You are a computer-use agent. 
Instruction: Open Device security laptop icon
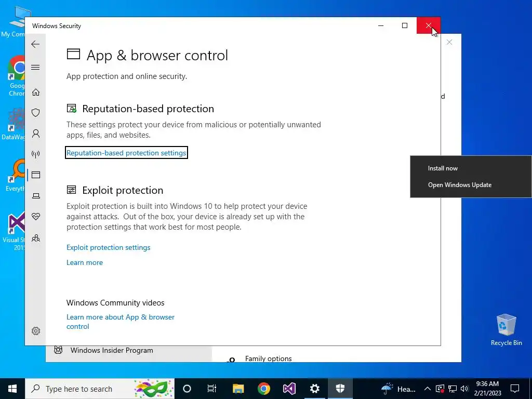tap(36, 196)
